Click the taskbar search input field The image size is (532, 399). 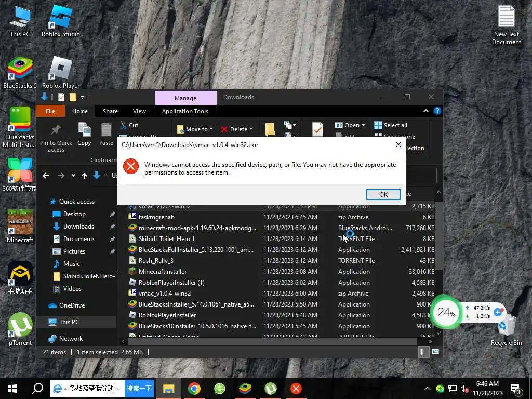[x=87, y=388]
